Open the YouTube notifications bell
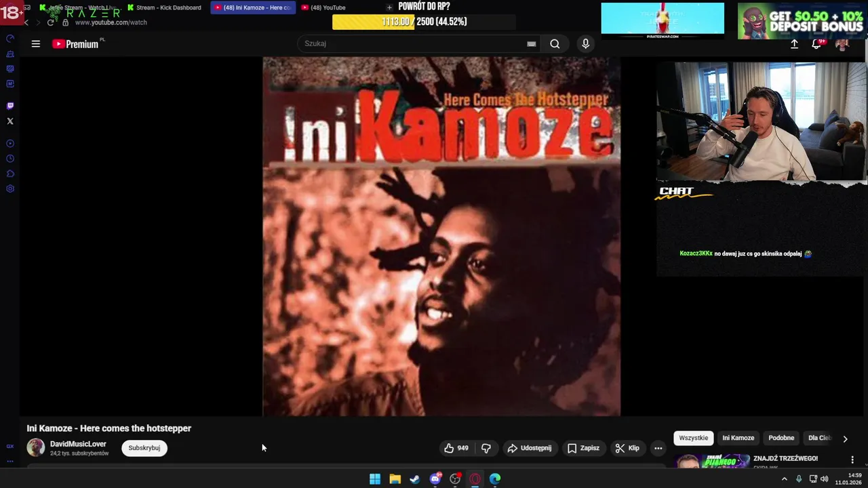This screenshot has width=868, height=488. pos(817,44)
